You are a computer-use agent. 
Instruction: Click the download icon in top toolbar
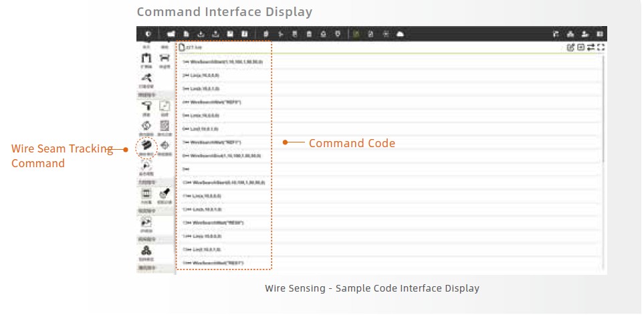(201, 33)
